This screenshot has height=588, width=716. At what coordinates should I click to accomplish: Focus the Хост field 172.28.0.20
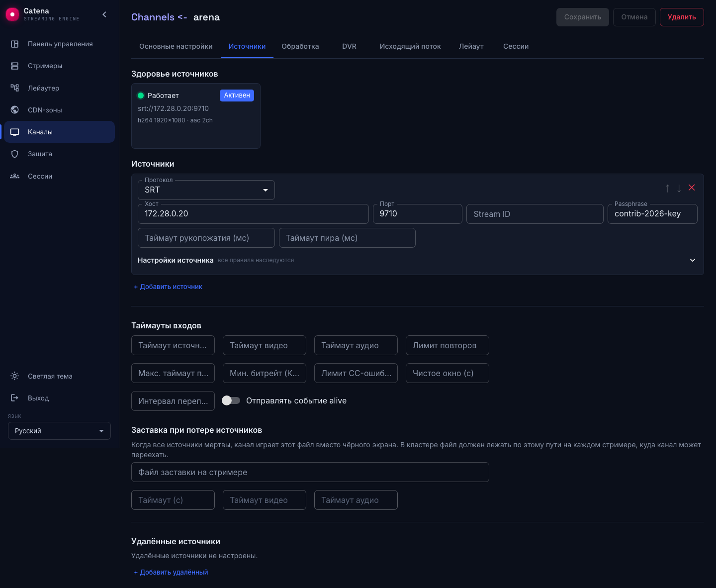pyautogui.click(x=253, y=214)
